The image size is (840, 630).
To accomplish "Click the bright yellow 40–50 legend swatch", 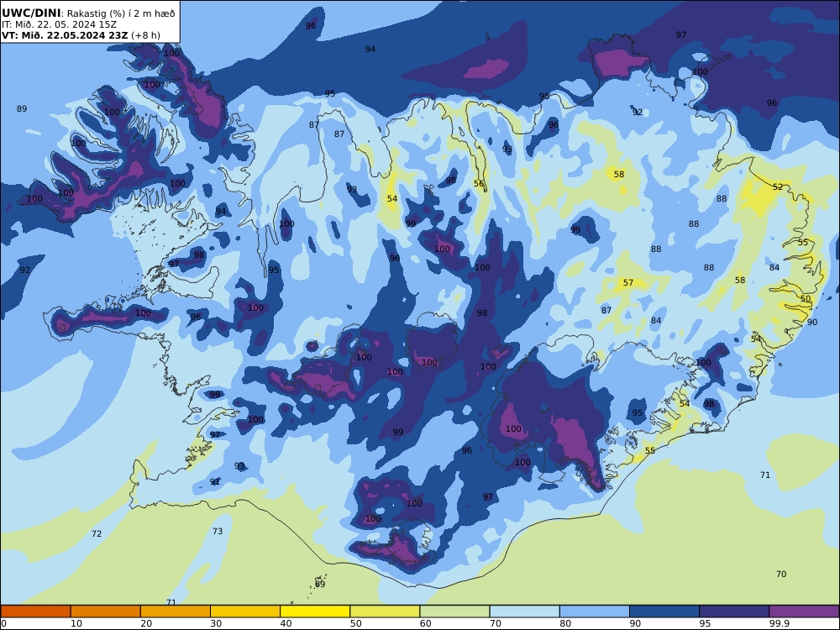I will pos(315,612).
